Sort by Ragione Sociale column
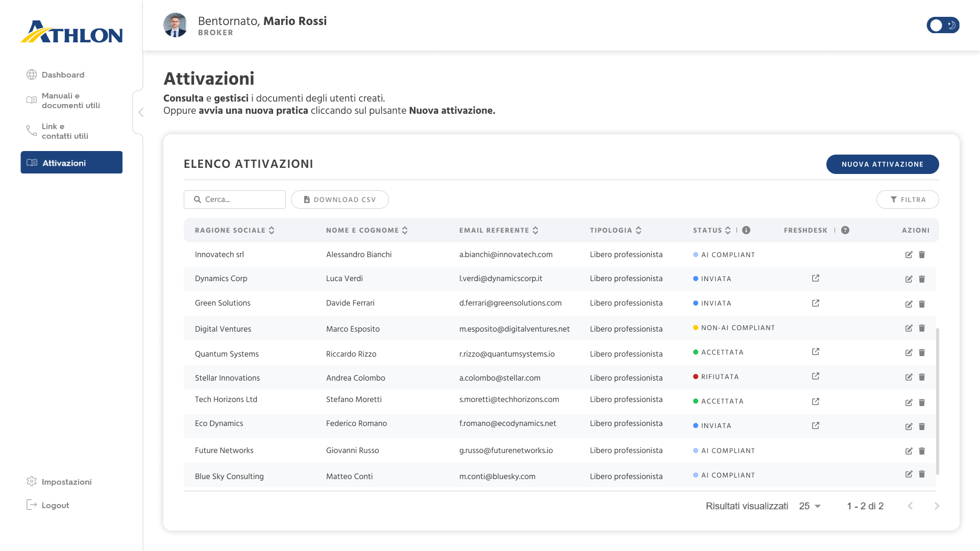Image resolution: width=980 pixels, height=551 pixels. (x=272, y=230)
